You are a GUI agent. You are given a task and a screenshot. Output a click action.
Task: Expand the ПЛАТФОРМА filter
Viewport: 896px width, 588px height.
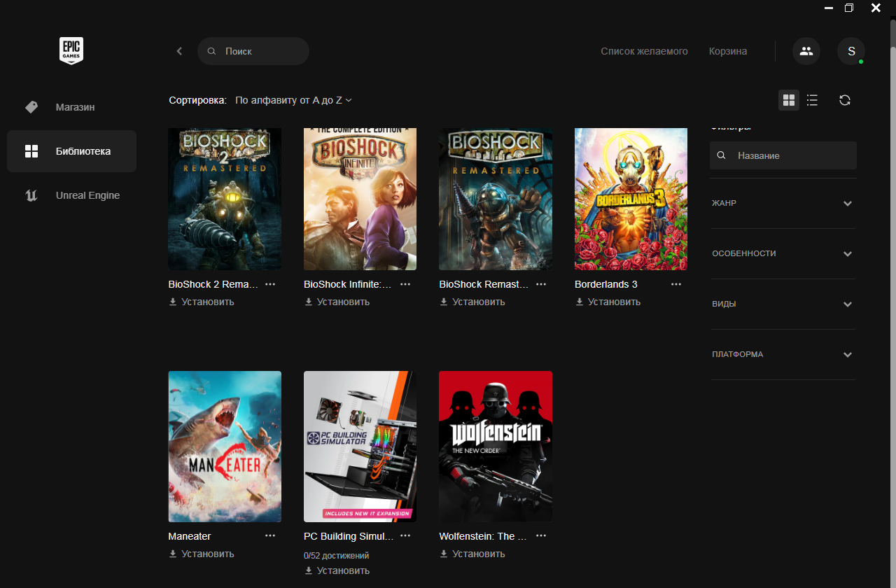click(x=783, y=354)
